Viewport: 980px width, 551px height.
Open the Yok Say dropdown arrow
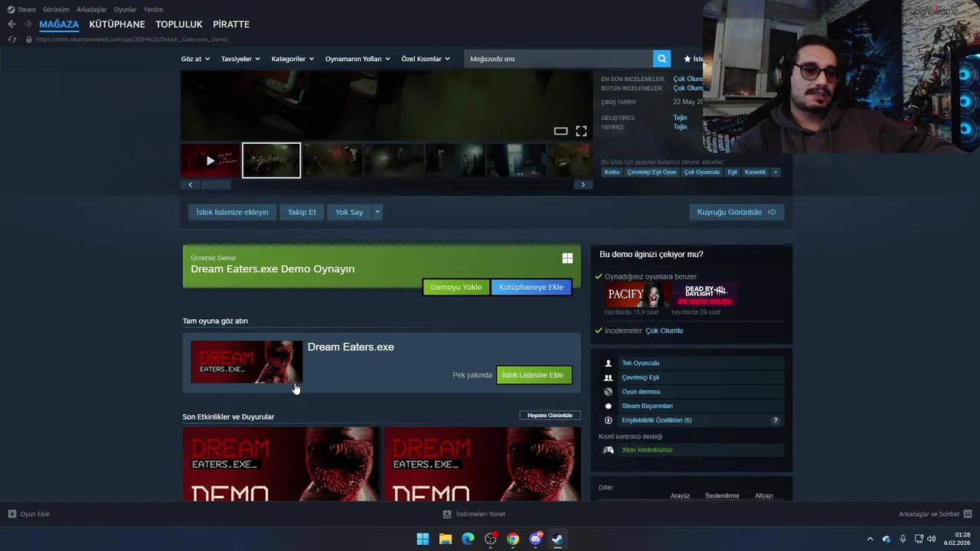(377, 212)
